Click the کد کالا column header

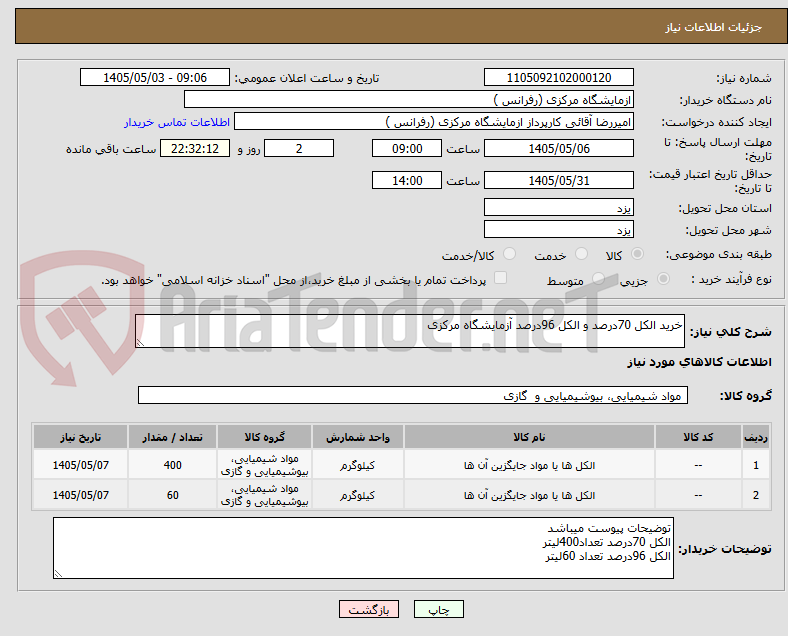pyautogui.click(x=698, y=437)
